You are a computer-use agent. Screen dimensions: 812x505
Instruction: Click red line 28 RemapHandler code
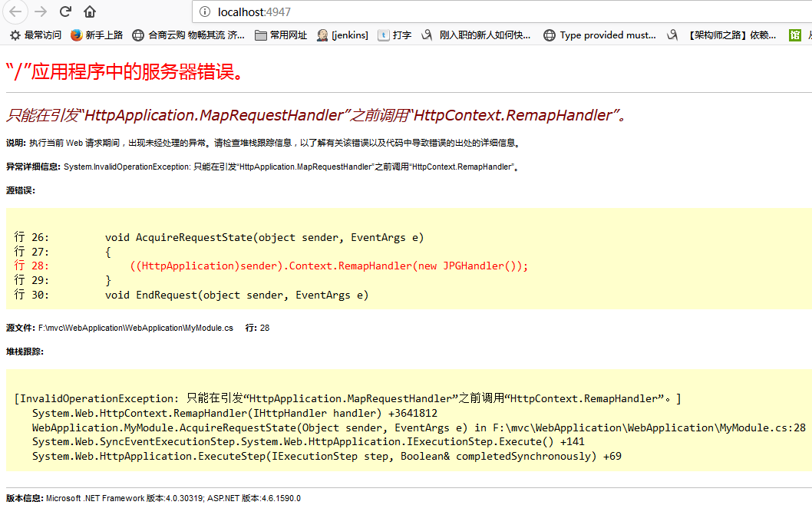pos(271,266)
